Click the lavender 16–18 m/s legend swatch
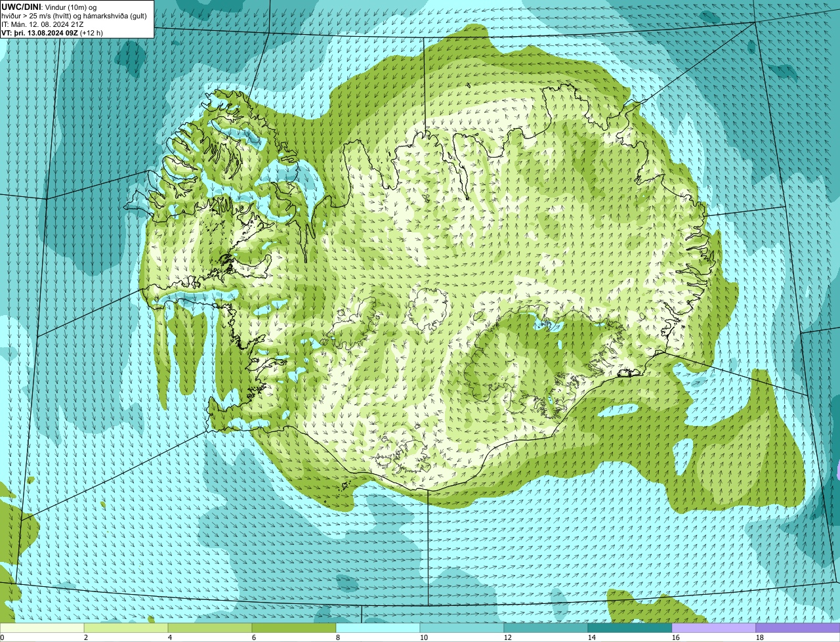Screen dimensions: 840x642 714,628
